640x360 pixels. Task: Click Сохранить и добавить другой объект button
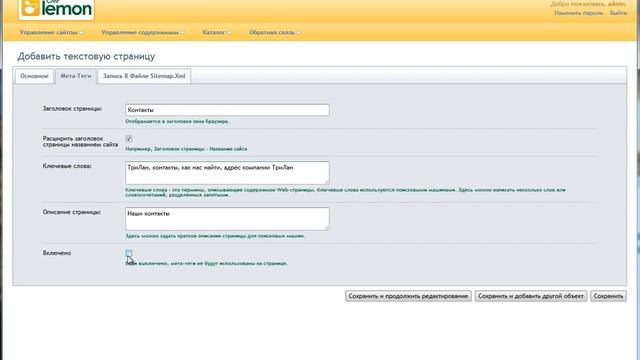(531, 296)
